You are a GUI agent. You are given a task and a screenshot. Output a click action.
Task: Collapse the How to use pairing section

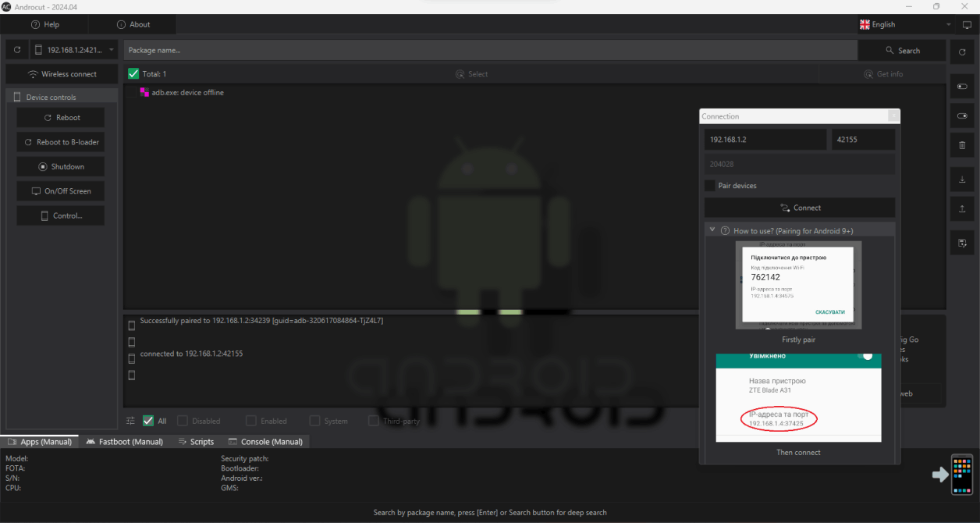point(712,230)
